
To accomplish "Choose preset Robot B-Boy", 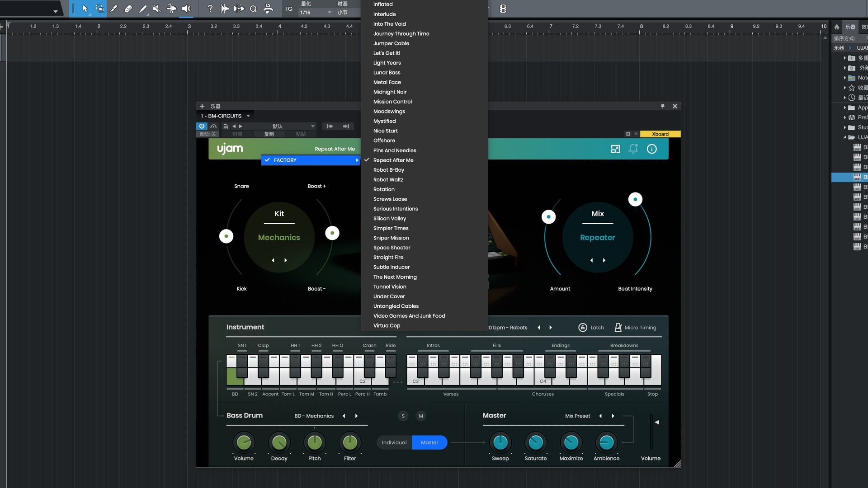I will (389, 170).
